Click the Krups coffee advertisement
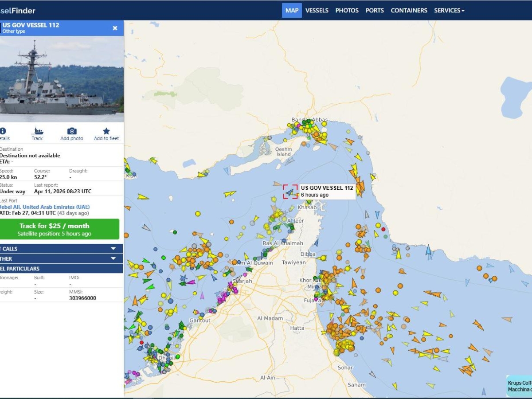Screen dimensions: 532x399 coord(519,386)
